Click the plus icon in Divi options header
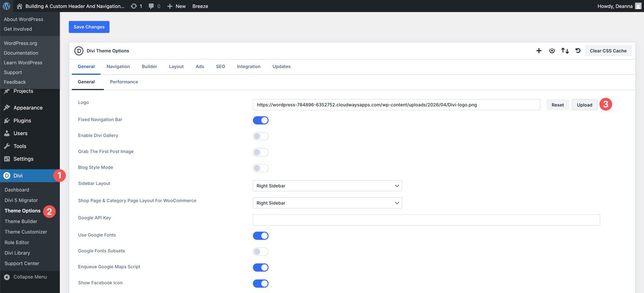The width and height of the screenshot is (644, 293). click(x=539, y=51)
